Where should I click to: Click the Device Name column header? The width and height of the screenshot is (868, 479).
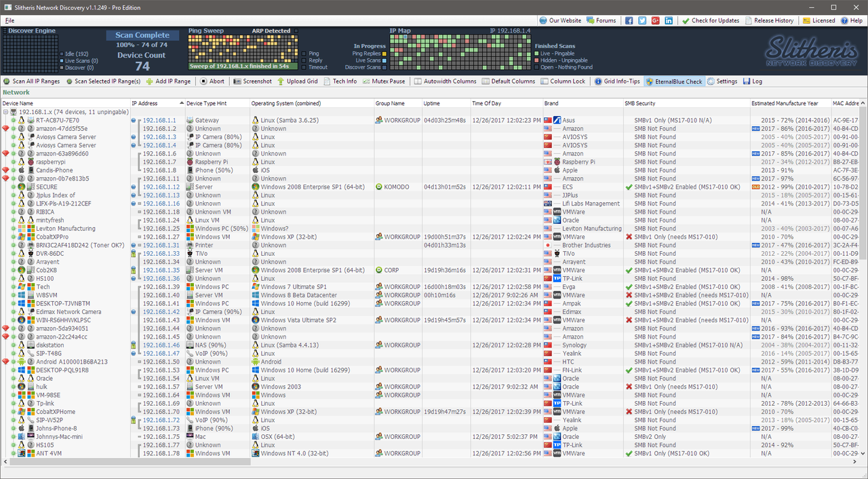[65, 103]
